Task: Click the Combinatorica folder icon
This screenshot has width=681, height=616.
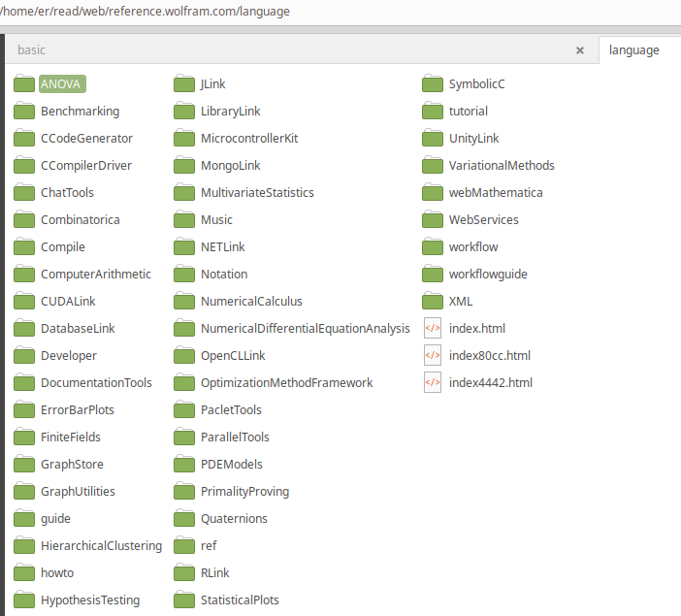Action: pos(24,219)
